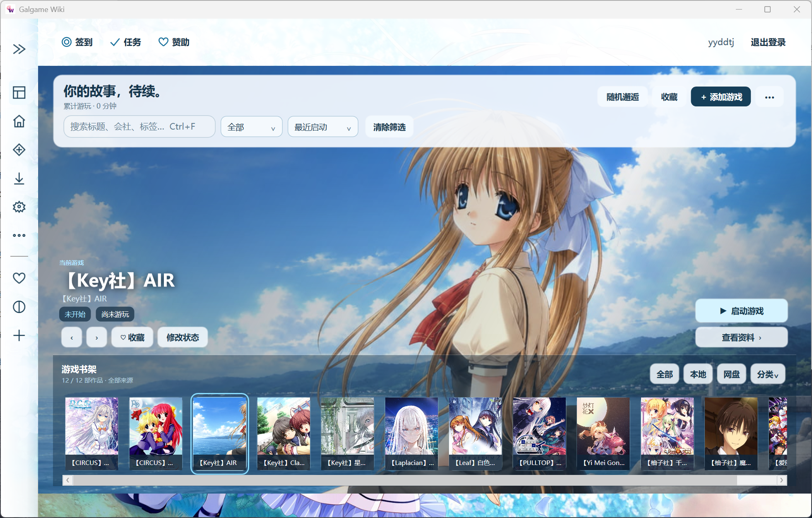Image resolution: width=812 pixels, height=518 pixels.
Task: Go to Home via sidebar house icon
Action: pos(19,121)
